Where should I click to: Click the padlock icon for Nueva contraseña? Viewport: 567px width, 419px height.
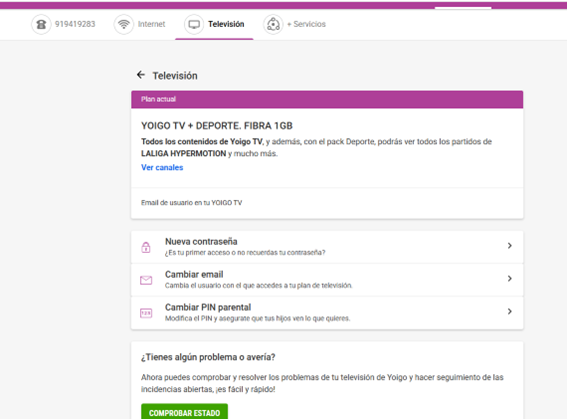146,247
